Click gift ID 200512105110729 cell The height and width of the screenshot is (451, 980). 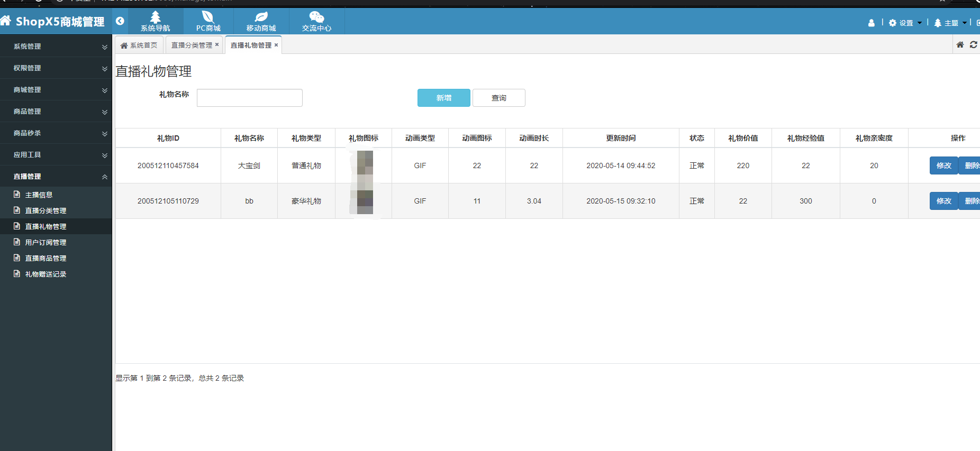[x=168, y=201]
